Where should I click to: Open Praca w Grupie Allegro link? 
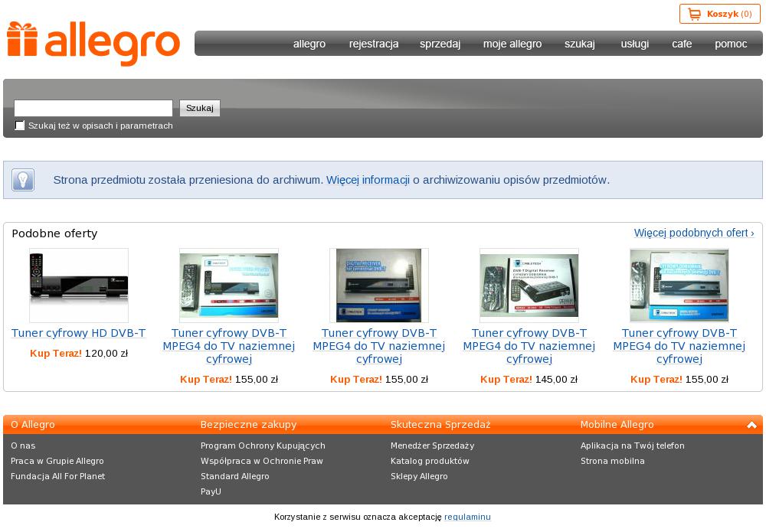coord(57,461)
